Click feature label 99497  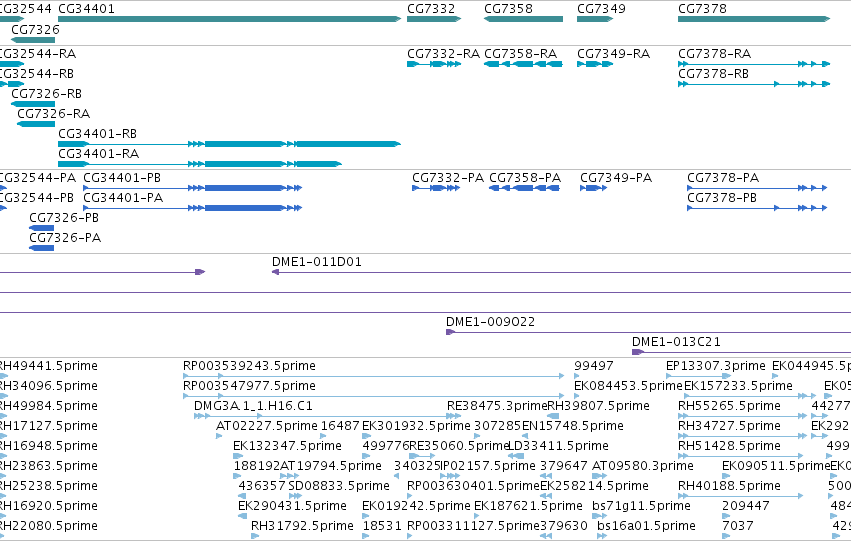pos(594,366)
